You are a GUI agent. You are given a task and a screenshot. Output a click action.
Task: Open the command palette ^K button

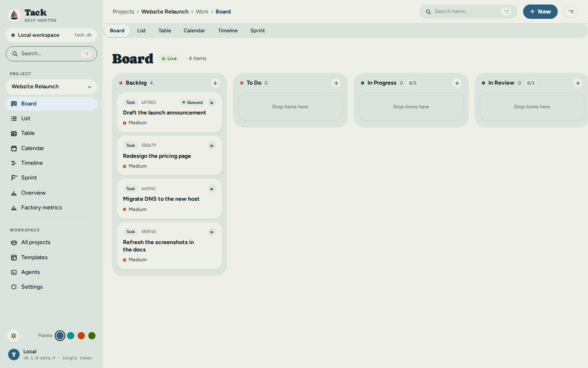point(571,12)
